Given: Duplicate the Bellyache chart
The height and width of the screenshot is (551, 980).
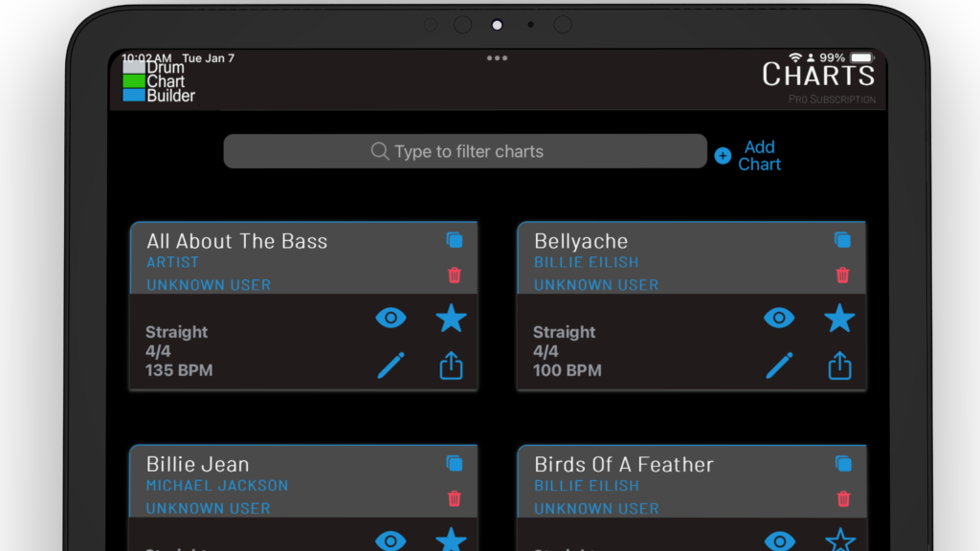Looking at the screenshot, I should coord(842,240).
